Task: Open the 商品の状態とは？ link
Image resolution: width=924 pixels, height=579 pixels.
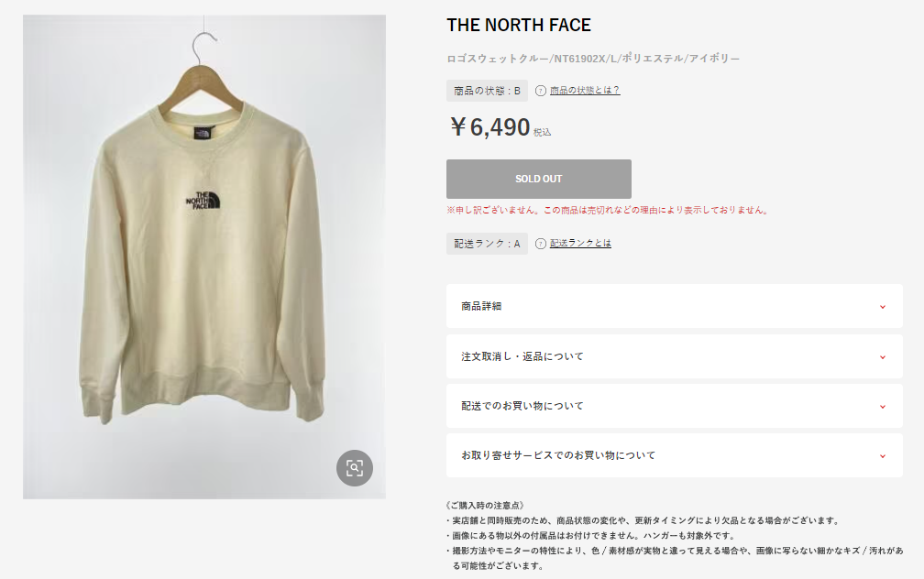Action: pos(585,90)
